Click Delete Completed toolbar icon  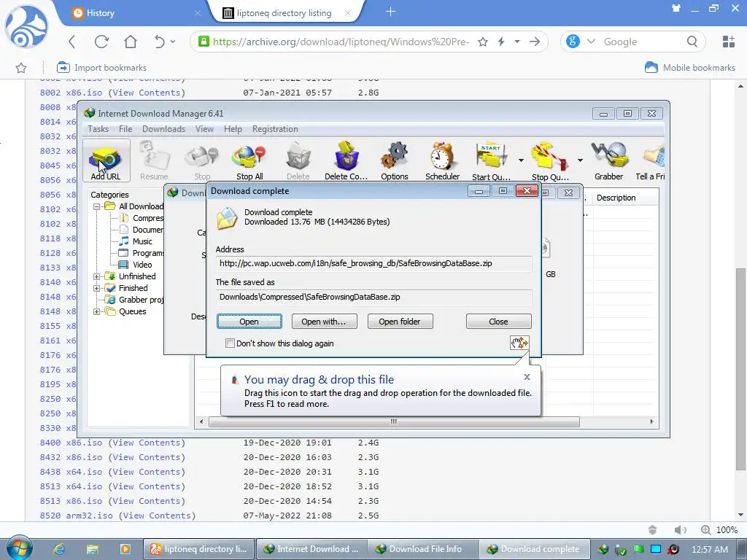(346, 160)
